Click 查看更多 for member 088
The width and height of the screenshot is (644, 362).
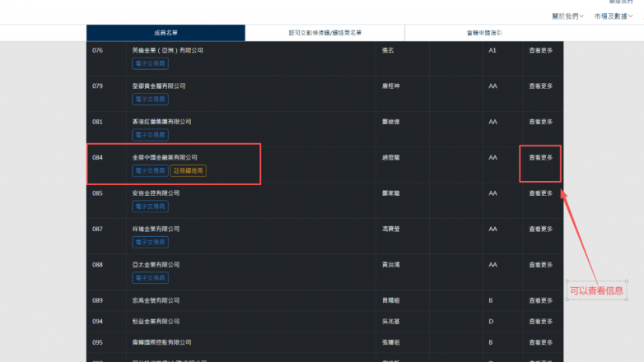point(540,265)
